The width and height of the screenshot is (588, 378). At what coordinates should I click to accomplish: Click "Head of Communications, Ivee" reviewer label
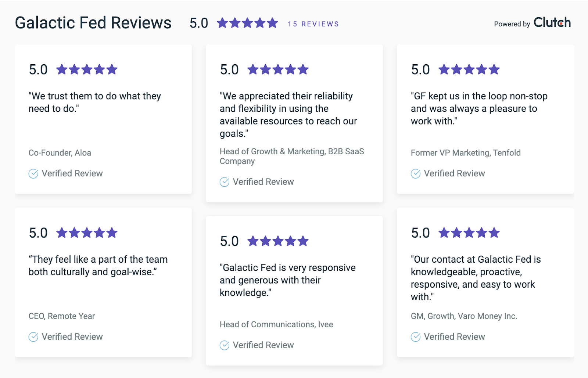click(x=276, y=324)
